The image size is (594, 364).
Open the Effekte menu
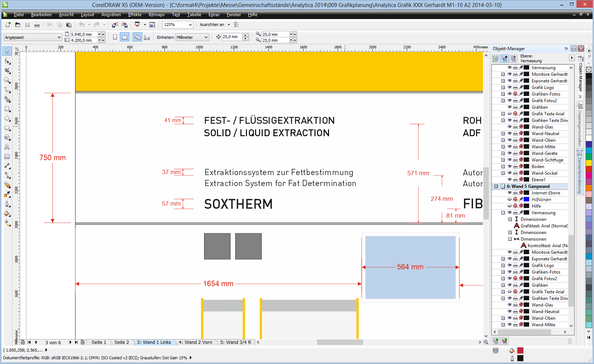coord(134,15)
